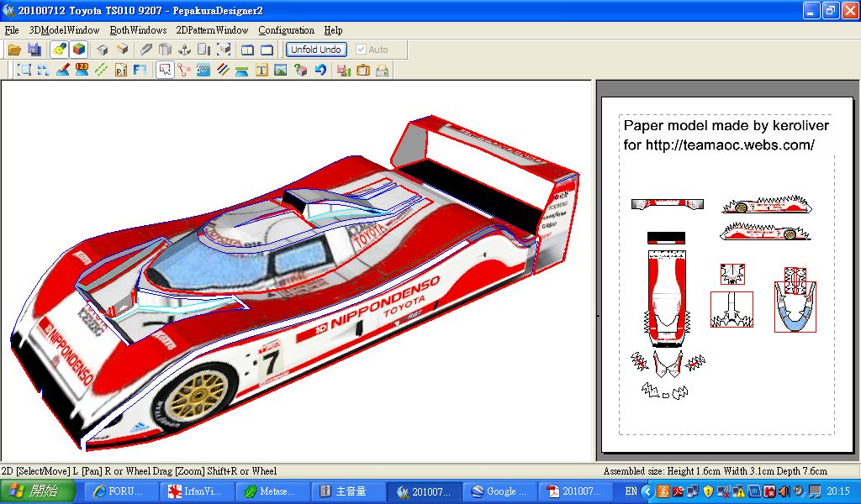Expand the BothWindows menu

138,30
